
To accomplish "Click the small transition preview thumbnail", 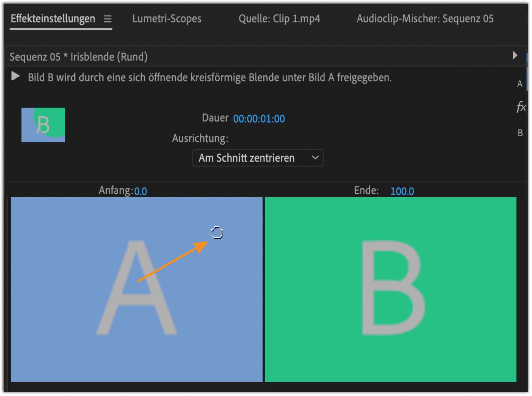I will [43, 125].
